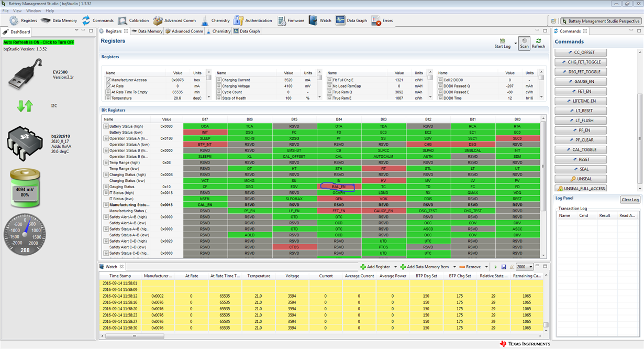Click the CHG_FET_TOGGLE command button

pyautogui.click(x=581, y=62)
